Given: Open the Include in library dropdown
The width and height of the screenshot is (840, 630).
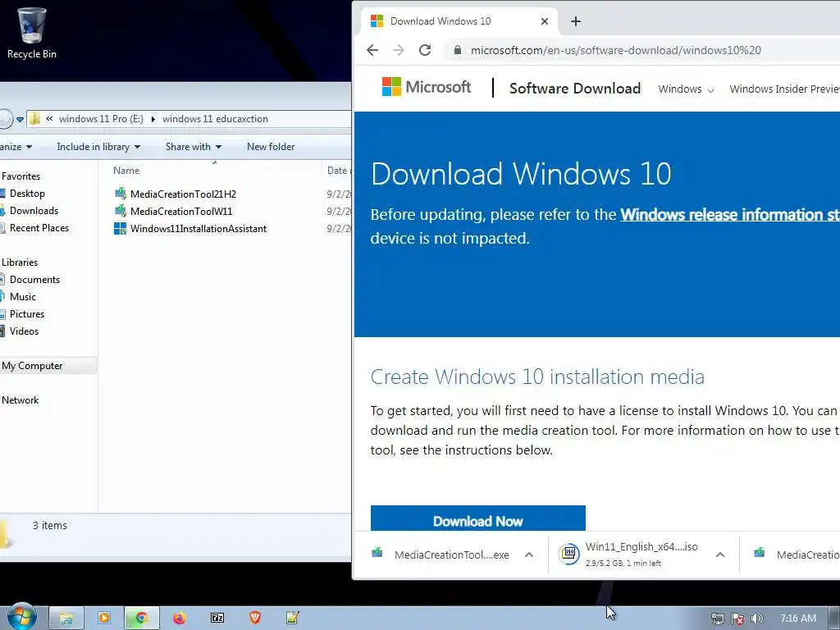Looking at the screenshot, I should pos(98,147).
